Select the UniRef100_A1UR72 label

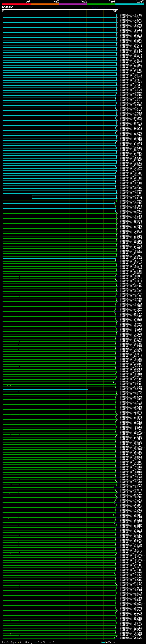[131, 522]
